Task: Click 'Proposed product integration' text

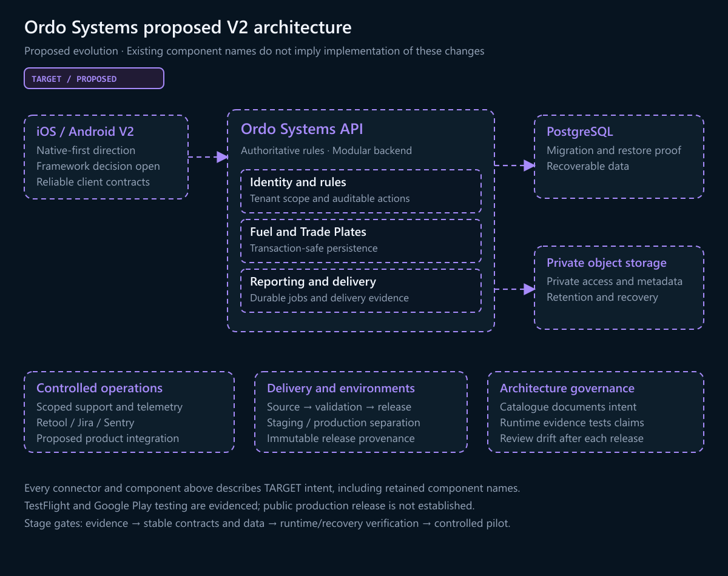Action: click(107, 438)
